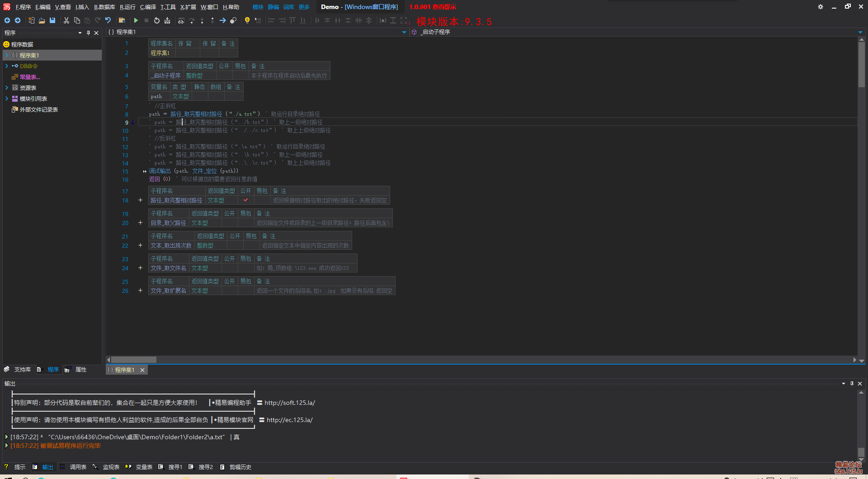Undo the last action in toolbar
Image resolution: width=868 pixels, height=479 pixels.
pos(108,20)
